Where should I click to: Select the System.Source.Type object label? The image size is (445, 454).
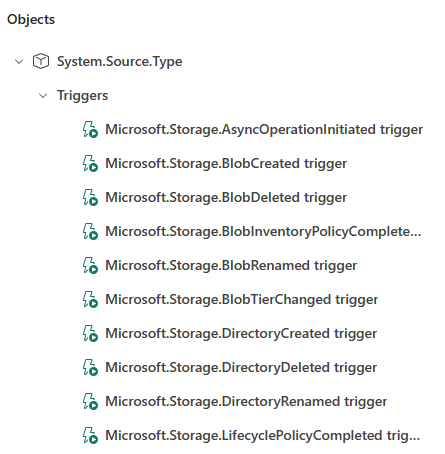click(x=119, y=62)
